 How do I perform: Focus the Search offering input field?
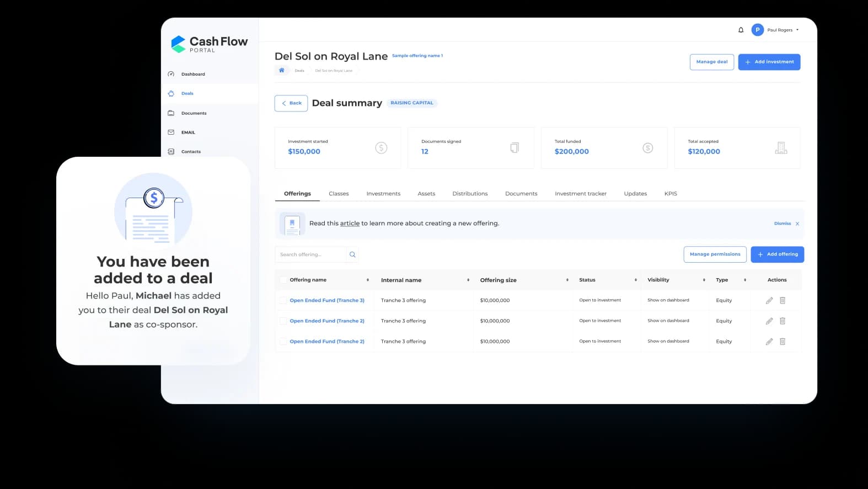(x=310, y=254)
